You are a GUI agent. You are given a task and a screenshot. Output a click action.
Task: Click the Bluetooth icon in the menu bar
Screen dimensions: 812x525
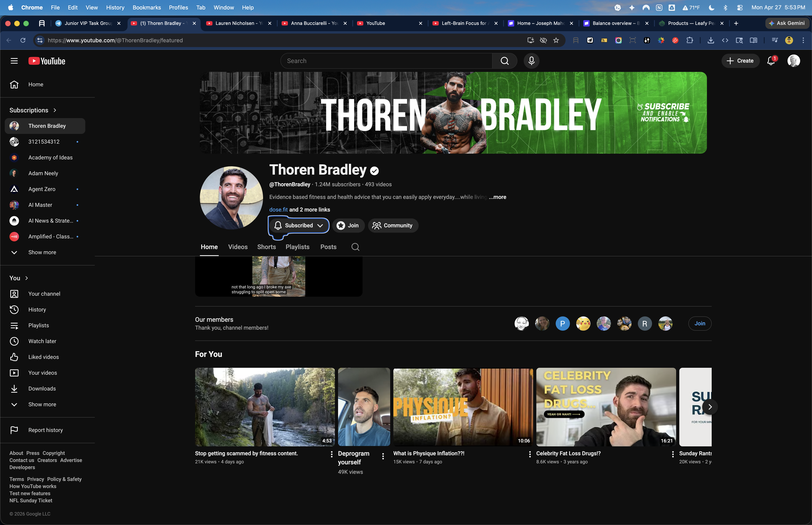pos(726,8)
